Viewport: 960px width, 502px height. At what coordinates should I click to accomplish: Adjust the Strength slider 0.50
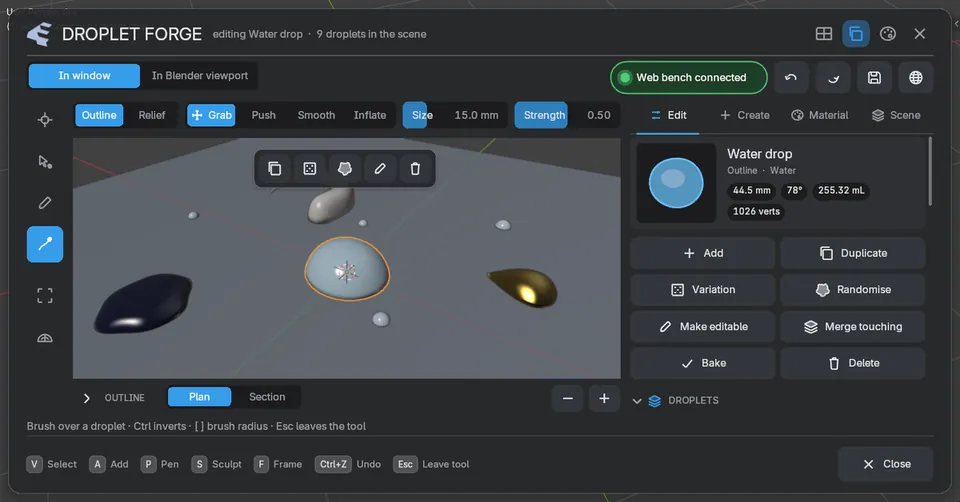click(566, 115)
